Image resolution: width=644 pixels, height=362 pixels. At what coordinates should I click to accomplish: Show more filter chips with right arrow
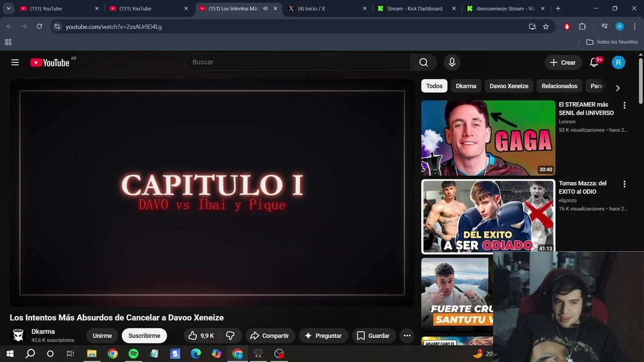(618, 87)
